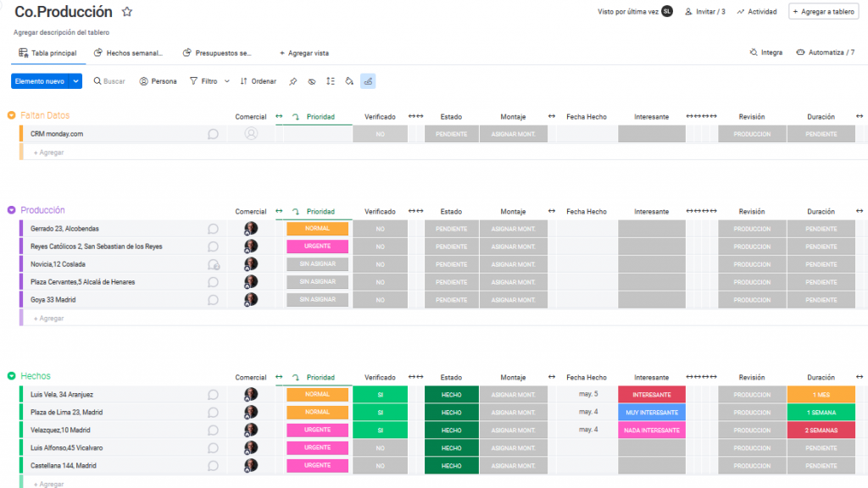Click the SL last-seen avatar

pyautogui.click(x=667, y=12)
